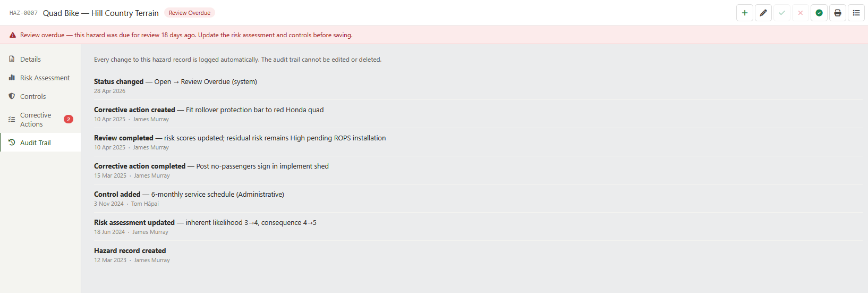This screenshot has height=293, width=868.
Task: Click the faded red X cancel button
Action: [801, 13]
